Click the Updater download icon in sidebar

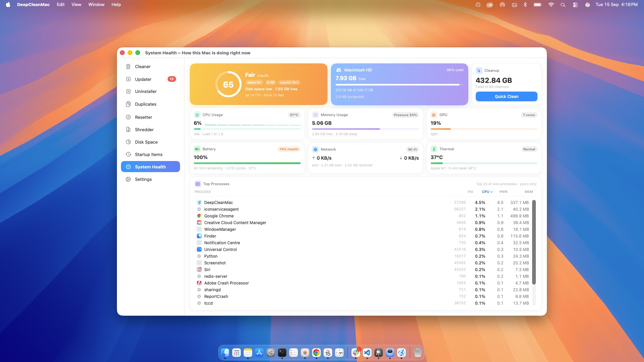(128, 79)
